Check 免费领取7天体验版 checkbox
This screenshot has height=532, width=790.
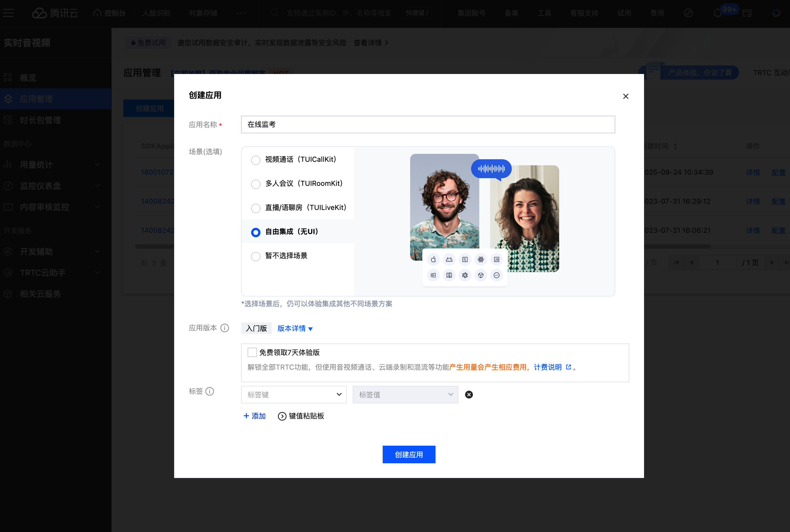point(252,352)
